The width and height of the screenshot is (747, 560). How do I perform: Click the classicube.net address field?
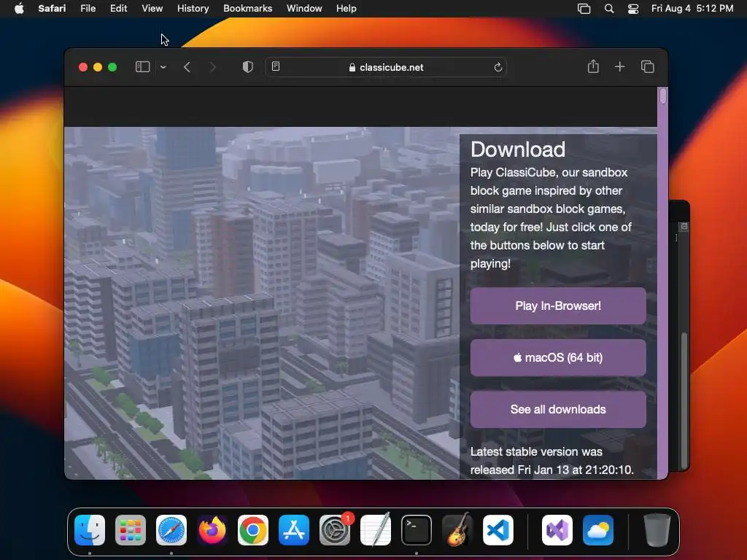click(x=386, y=67)
